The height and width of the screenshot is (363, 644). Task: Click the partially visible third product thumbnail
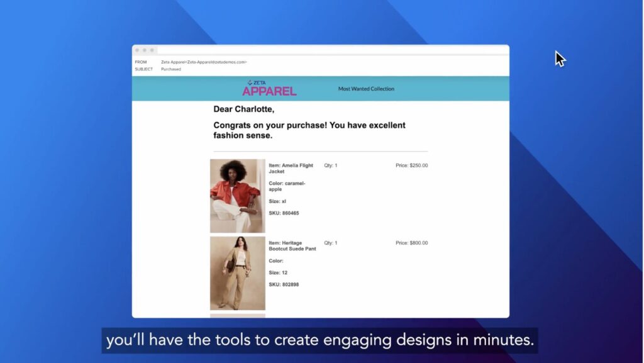tap(237, 315)
